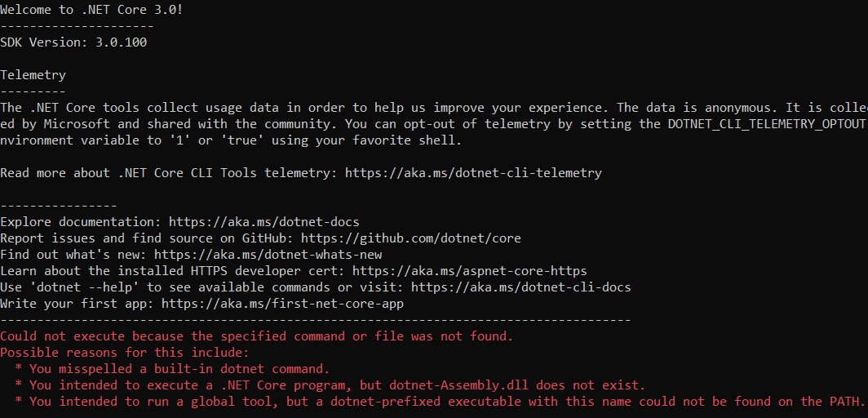This screenshot has height=418, width=868.
Task: Open the aspnet-core-https link
Action: (x=469, y=271)
